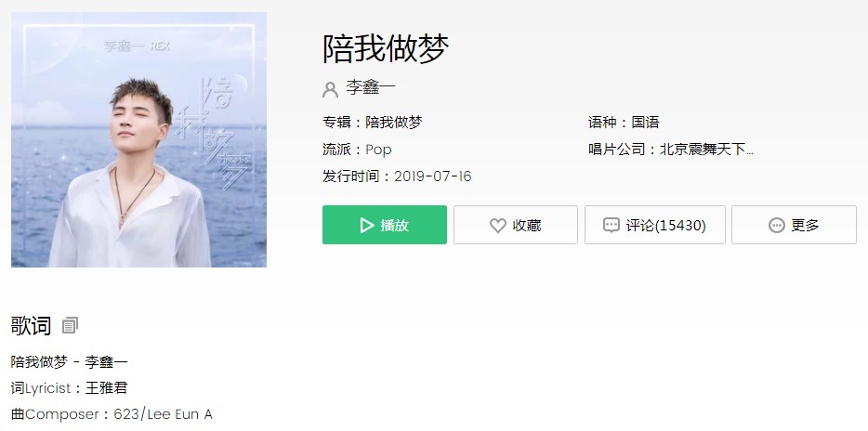This screenshot has width=868, height=431.
Task: Click the speech bubble comment icon
Action: pos(612,225)
